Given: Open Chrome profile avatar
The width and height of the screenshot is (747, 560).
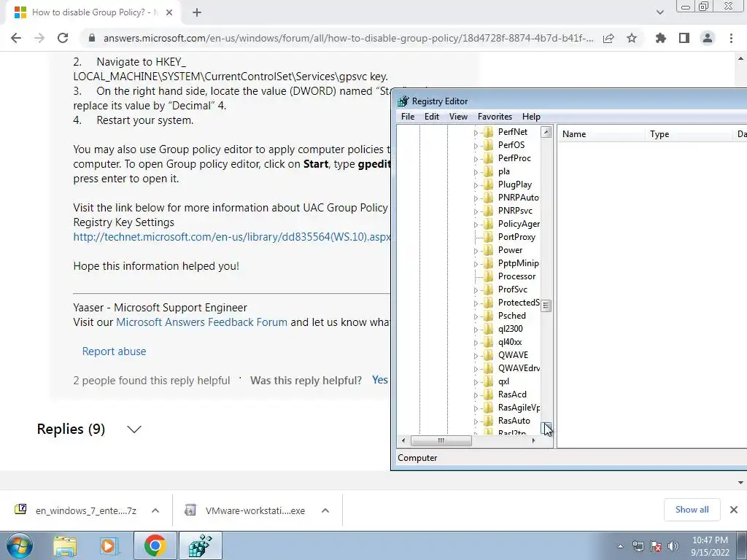Looking at the screenshot, I should coord(708,38).
